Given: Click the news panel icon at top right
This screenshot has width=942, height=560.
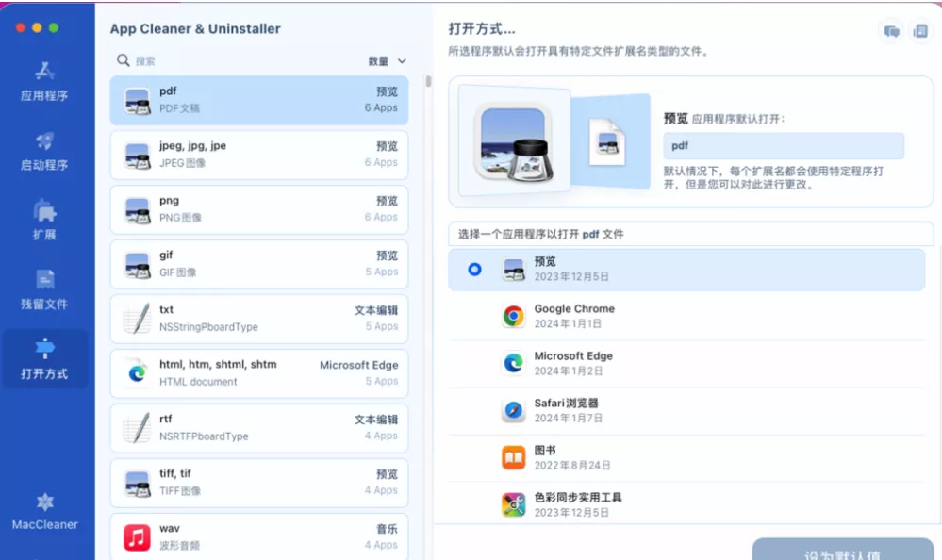Looking at the screenshot, I should (x=919, y=31).
